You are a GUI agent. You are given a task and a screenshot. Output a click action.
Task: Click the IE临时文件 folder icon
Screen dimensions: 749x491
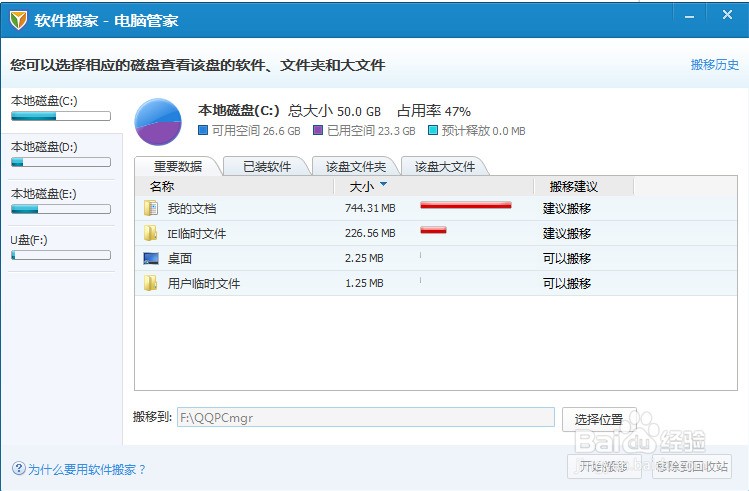point(150,233)
